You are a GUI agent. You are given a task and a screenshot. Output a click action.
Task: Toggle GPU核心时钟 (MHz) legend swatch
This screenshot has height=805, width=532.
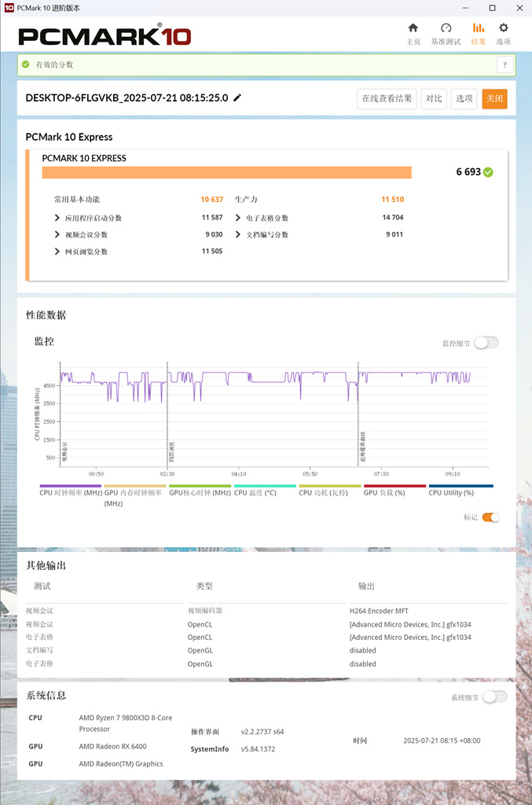[x=200, y=486]
